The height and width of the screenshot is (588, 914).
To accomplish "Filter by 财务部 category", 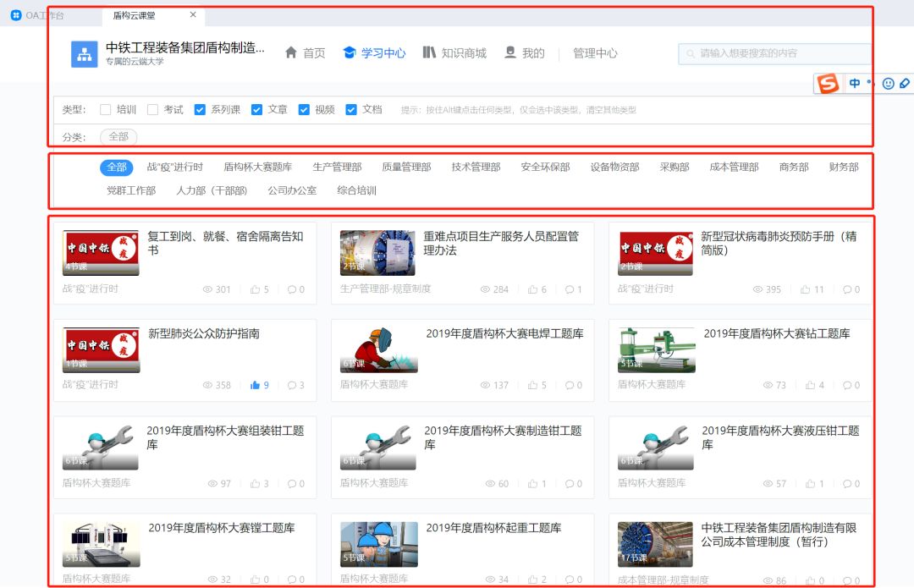I will coord(844,168).
